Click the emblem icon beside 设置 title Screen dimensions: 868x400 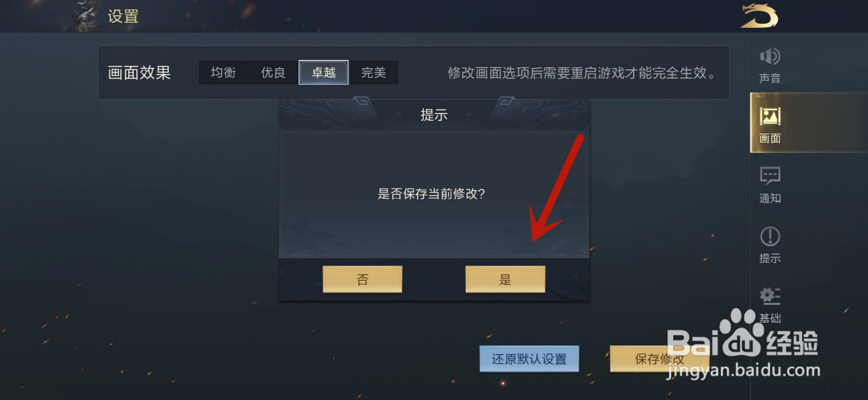pos(86,16)
